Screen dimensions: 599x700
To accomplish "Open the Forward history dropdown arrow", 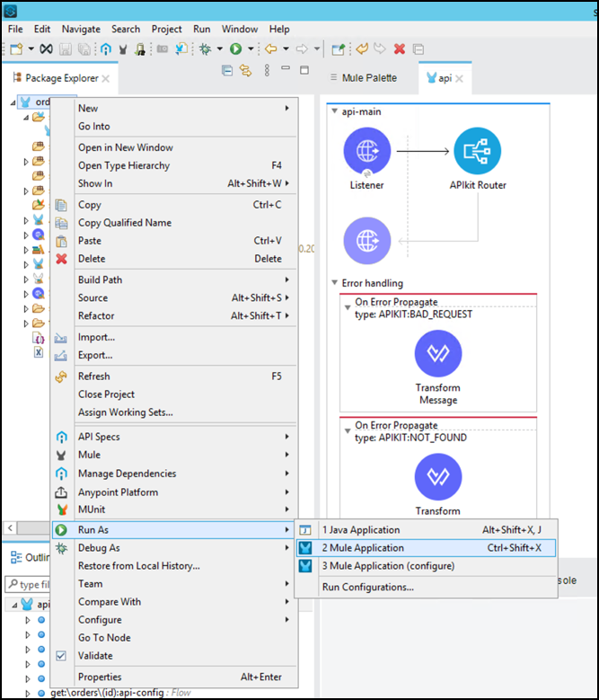I will (x=317, y=49).
